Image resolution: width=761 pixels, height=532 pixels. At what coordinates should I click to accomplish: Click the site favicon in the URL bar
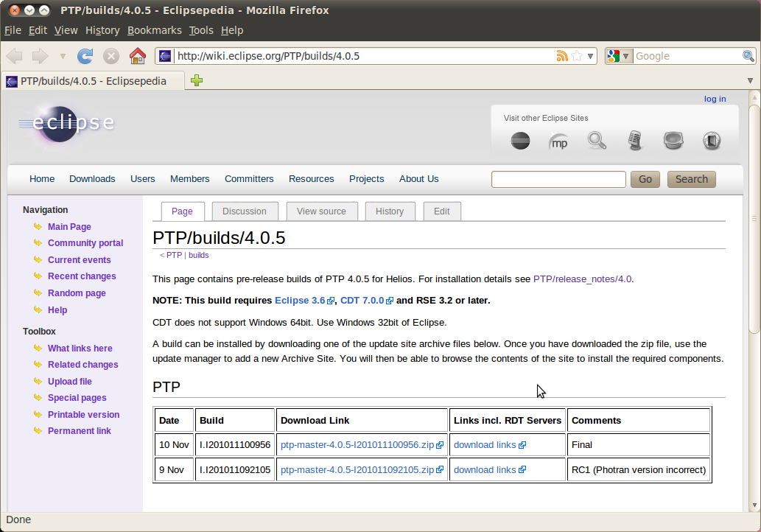165,56
